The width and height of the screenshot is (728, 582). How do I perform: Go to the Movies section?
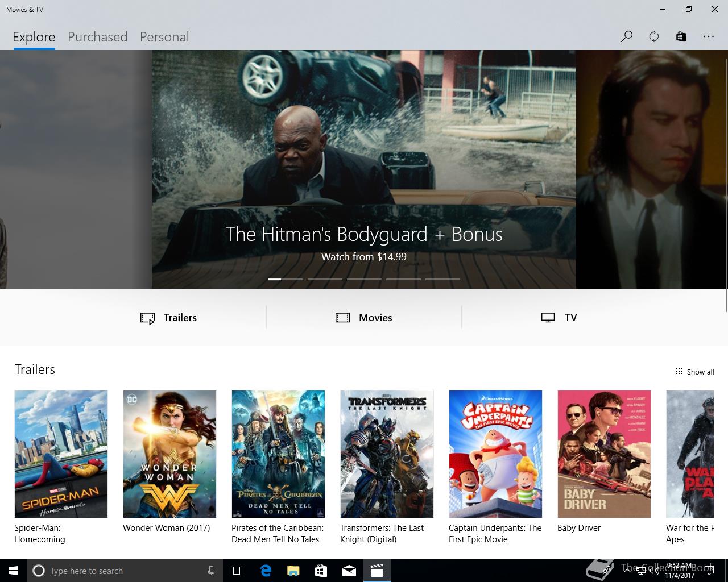point(364,318)
